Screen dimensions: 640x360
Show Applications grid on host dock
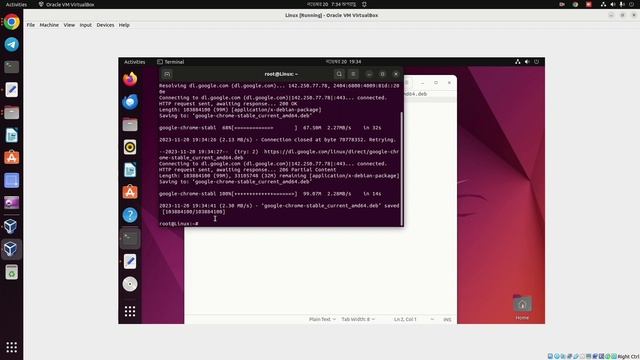[11, 347]
